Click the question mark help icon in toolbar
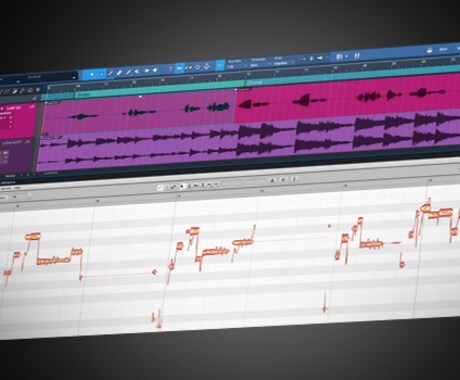460x380 pixels. [171, 69]
